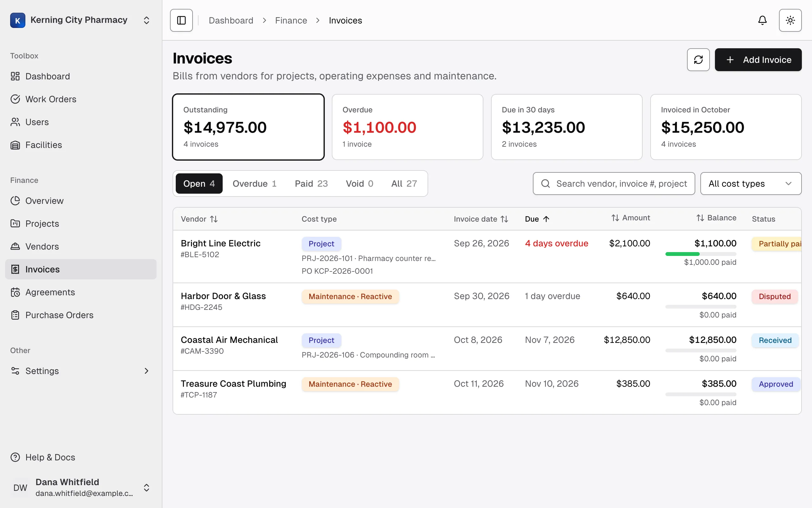Image resolution: width=812 pixels, height=508 pixels.
Task: Select the Overdue summary card
Action: [407, 127]
